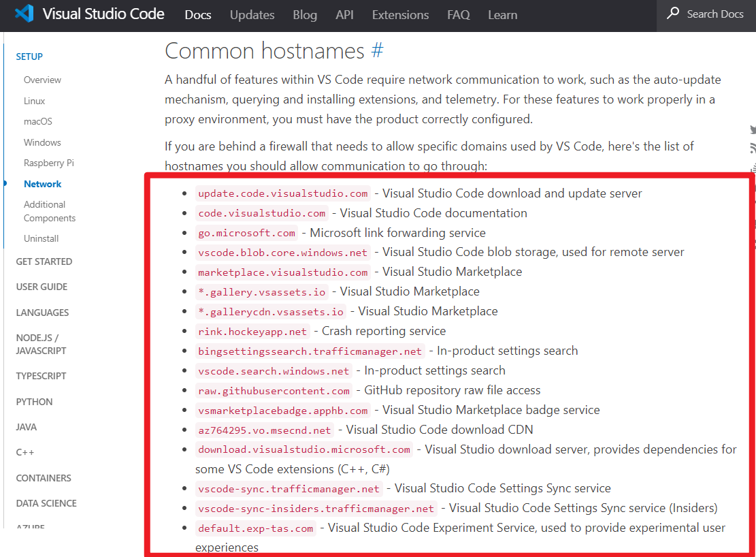Click the Visual Studio Code logo icon
This screenshot has height=557, width=756.
24,14
